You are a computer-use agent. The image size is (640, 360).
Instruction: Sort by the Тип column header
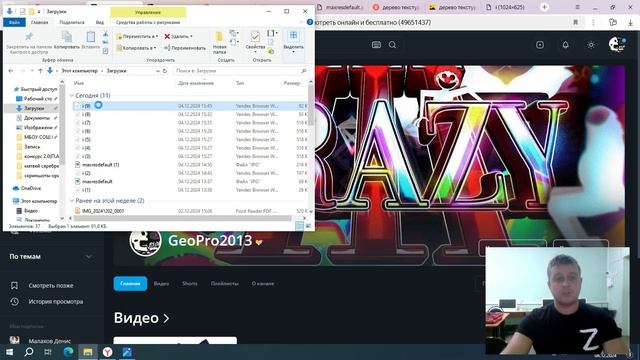(240, 83)
